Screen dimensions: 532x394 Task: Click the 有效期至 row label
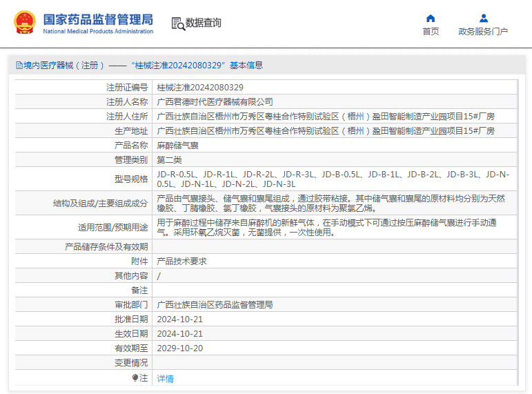(x=131, y=348)
